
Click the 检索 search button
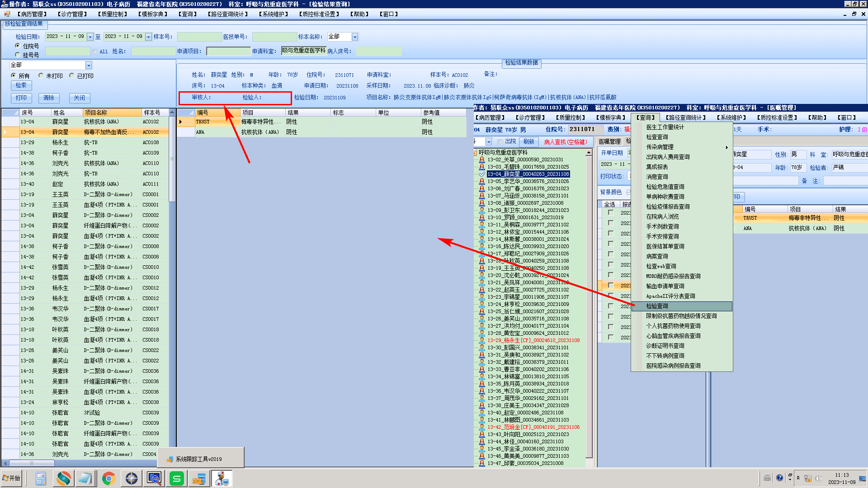point(21,85)
